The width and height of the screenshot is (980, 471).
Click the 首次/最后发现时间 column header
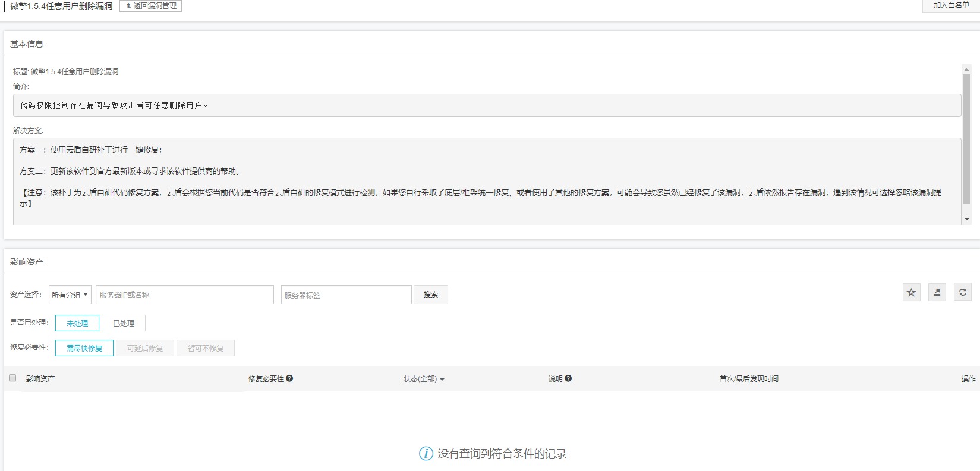coord(749,379)
